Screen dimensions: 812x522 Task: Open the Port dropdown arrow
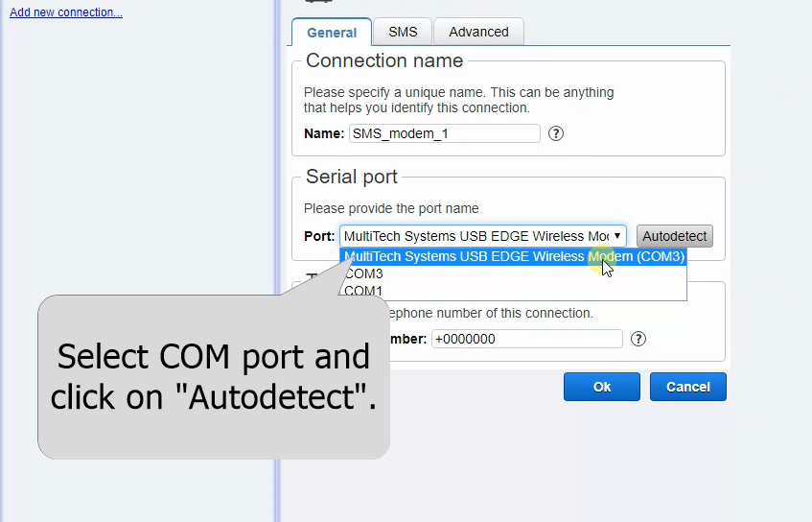pos(617,236)
